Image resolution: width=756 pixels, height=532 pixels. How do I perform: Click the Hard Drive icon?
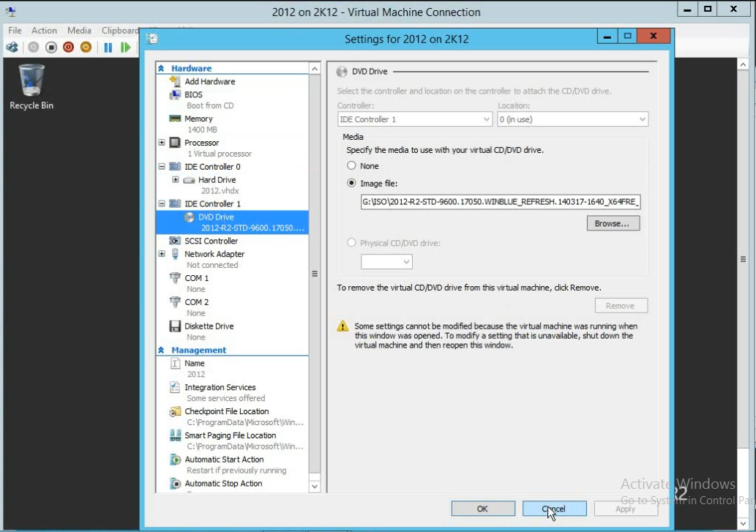pos(189,180)
